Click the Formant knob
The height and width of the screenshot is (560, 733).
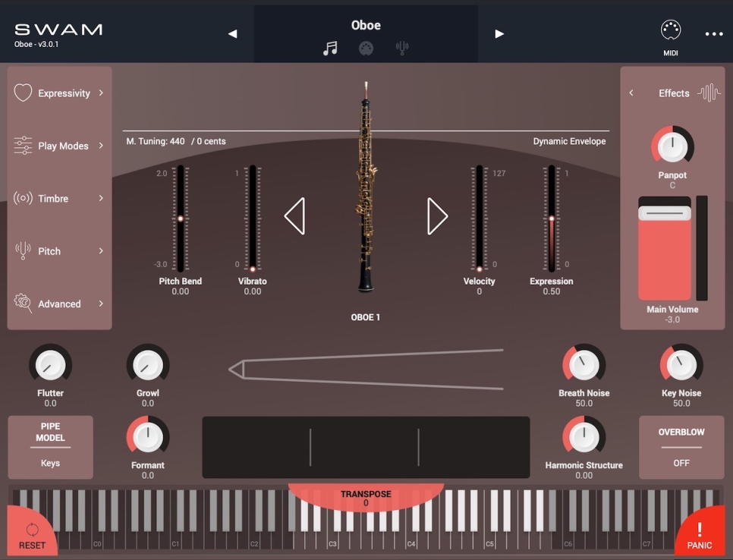148,438
